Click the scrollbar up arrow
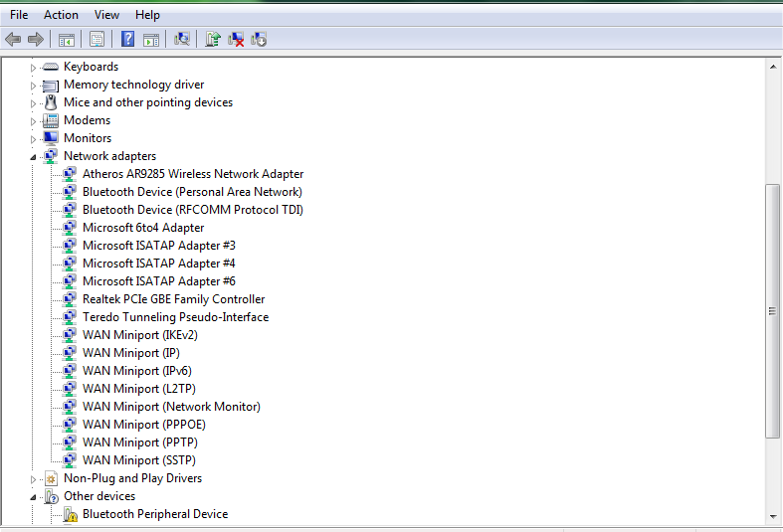This screenshot has width=783, height=532. [773, 67]
